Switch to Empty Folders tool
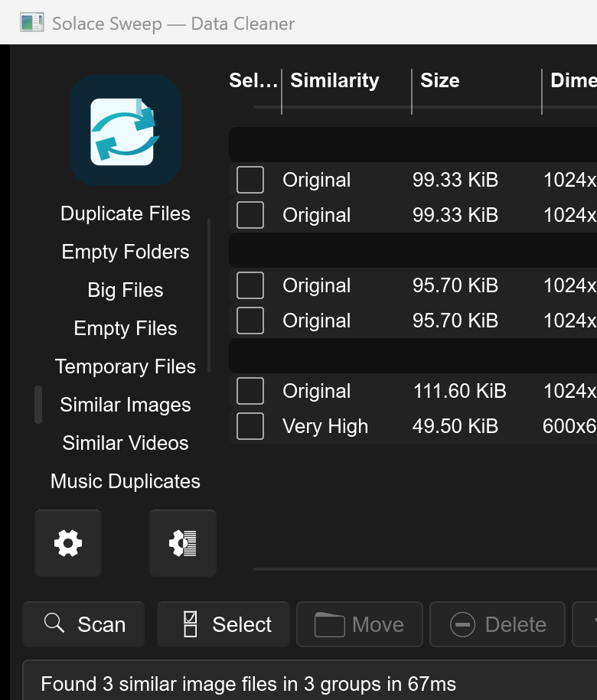The height and width of the screenshot is (700, 597). pos(126,252)
